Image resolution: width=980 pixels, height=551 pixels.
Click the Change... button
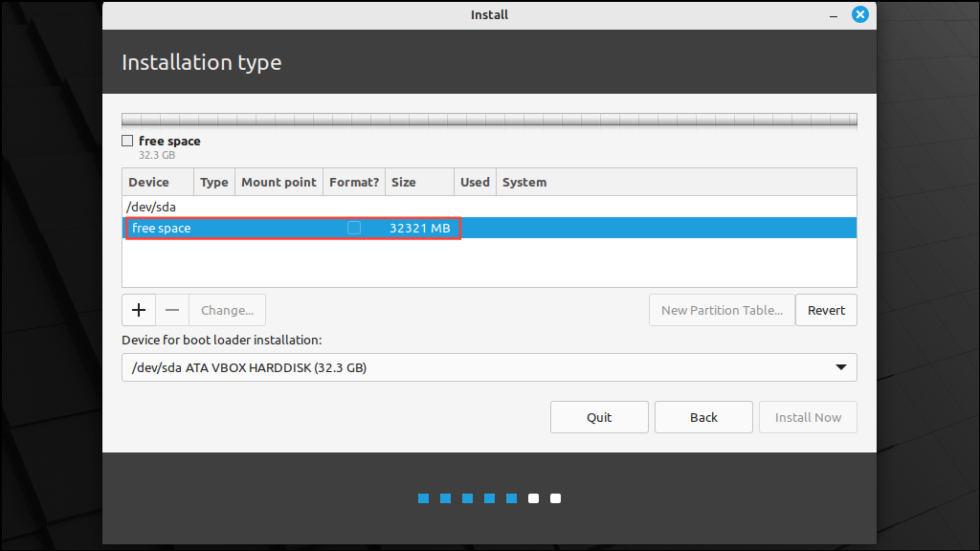227,309
